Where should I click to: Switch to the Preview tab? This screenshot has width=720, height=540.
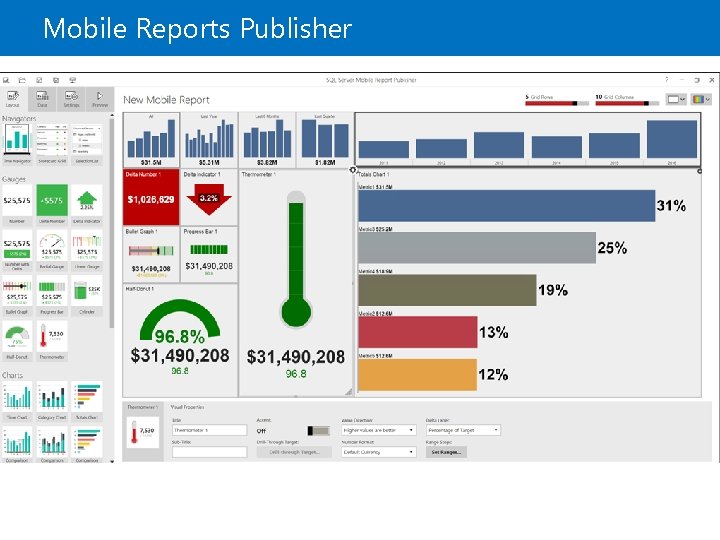point(100,99)
